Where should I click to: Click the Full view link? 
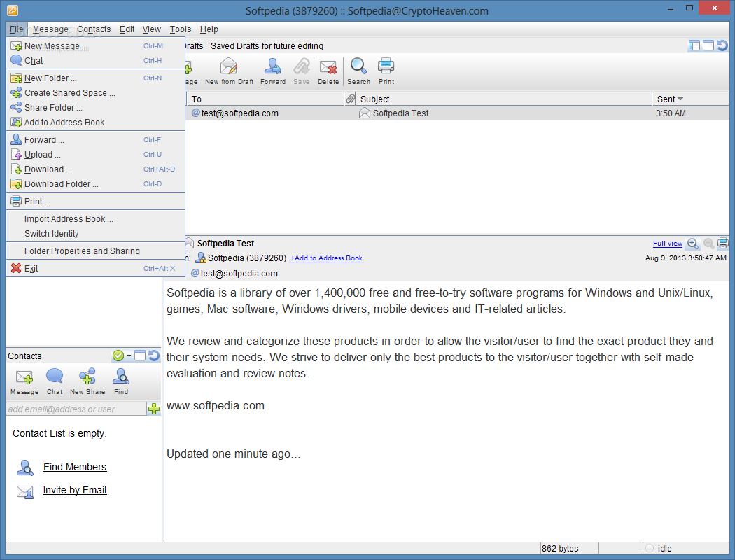(x=668, y=243)
